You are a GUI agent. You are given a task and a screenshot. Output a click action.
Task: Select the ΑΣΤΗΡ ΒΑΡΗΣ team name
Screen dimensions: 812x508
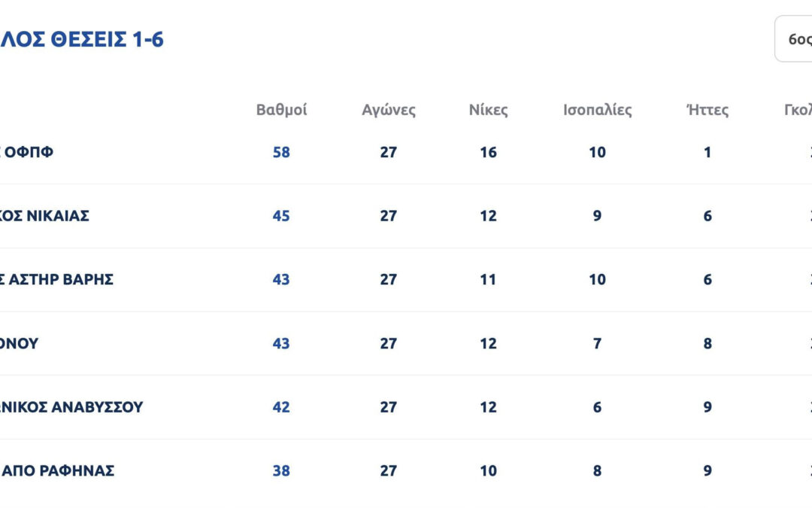coord(57,279)
